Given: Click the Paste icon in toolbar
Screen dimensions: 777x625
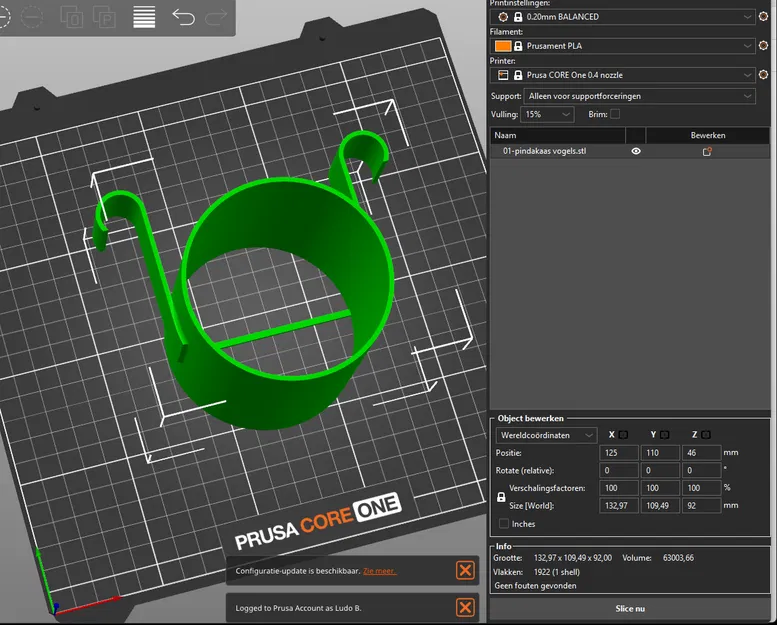Looking at the screenshot, I should click(105, 17).
